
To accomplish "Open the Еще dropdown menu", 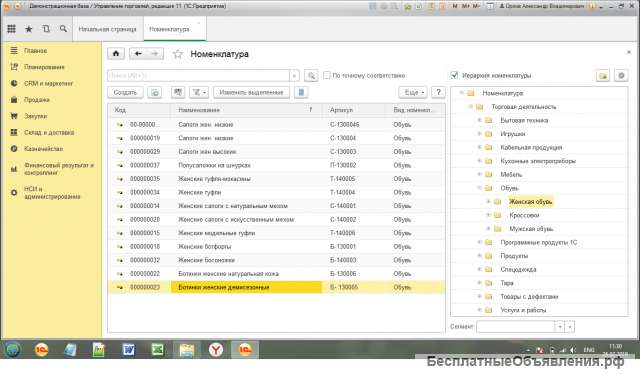I will click(413, 93).
